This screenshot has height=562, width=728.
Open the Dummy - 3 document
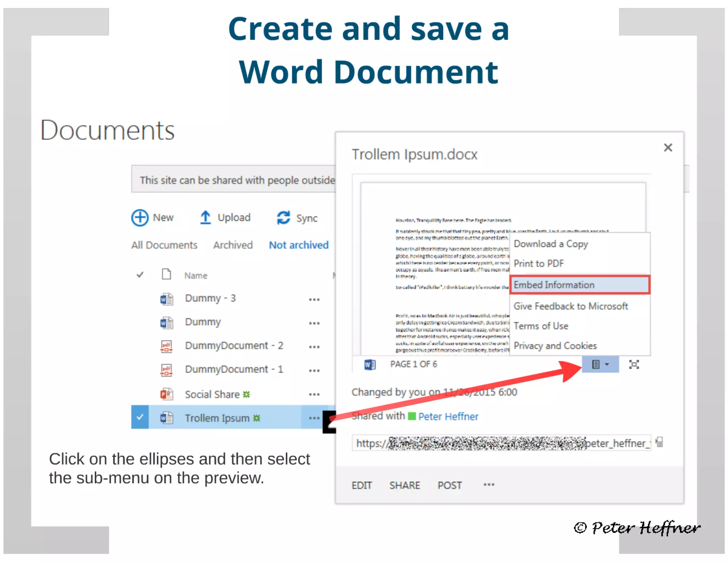[210, 298]
